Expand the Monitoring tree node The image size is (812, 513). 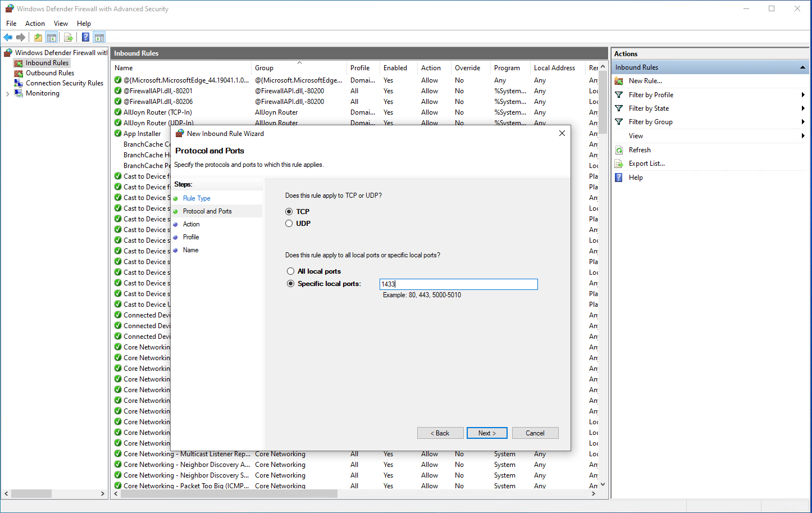tap(7, 94)
